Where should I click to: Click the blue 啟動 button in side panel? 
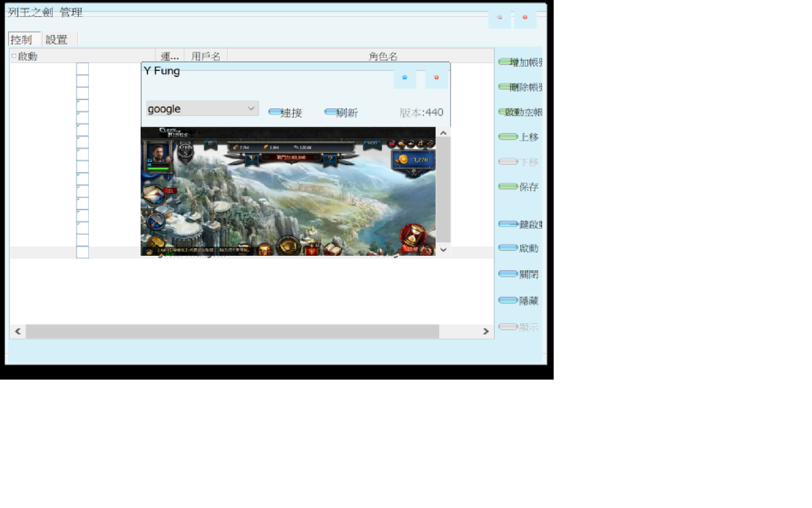(x=518, y=248)
